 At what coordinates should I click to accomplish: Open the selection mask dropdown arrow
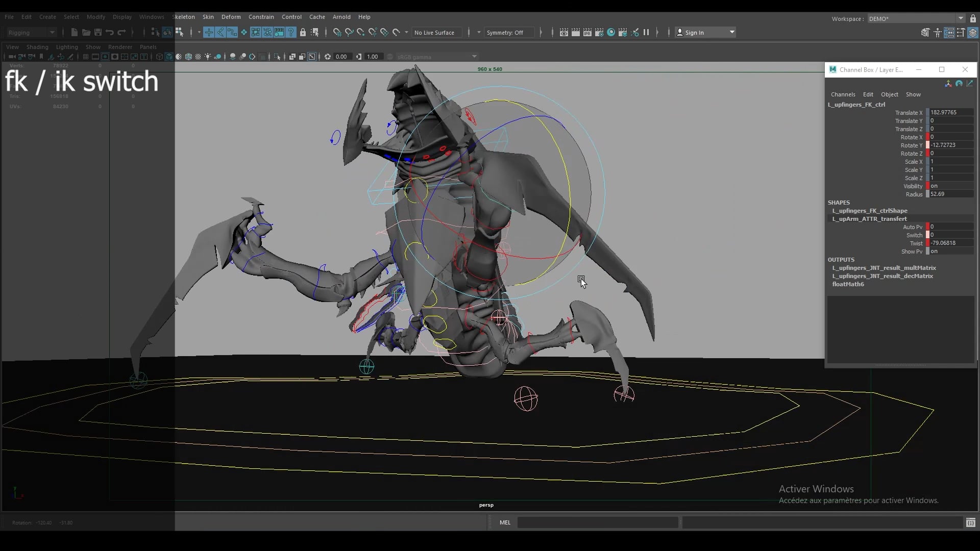point(199,32)
